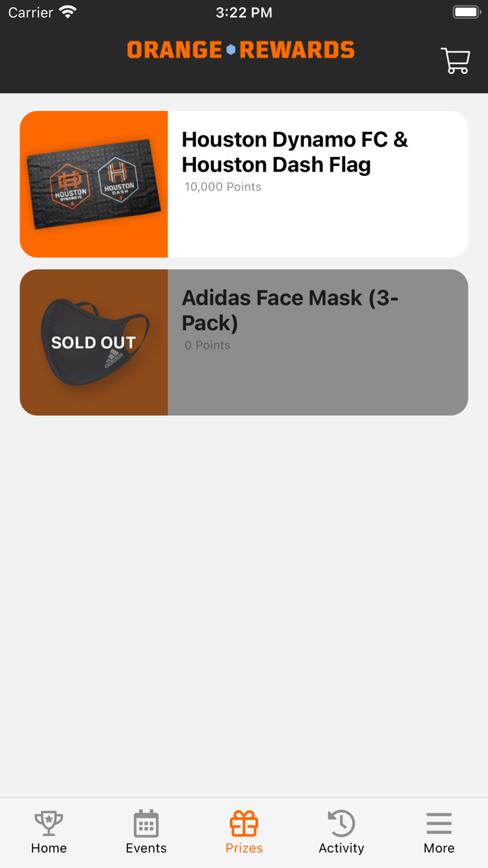Viewport: 488px width, 868px height.
Task: Open the shopping cart icon
Action: (x=455, y=61)
